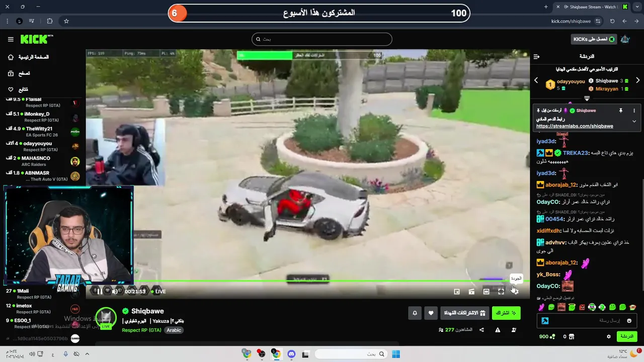644x362 pixels.
Task: Insert the pink hand quick emote
Action: coord(541,307)
